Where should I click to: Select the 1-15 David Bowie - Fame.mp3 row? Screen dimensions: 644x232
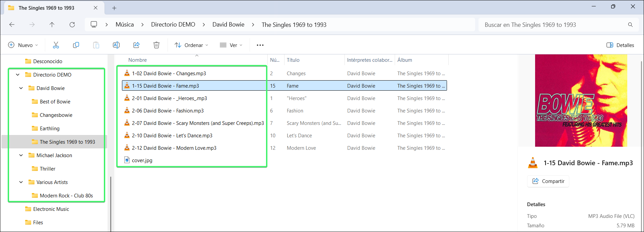pyautogui.click(x=284, y=86)
